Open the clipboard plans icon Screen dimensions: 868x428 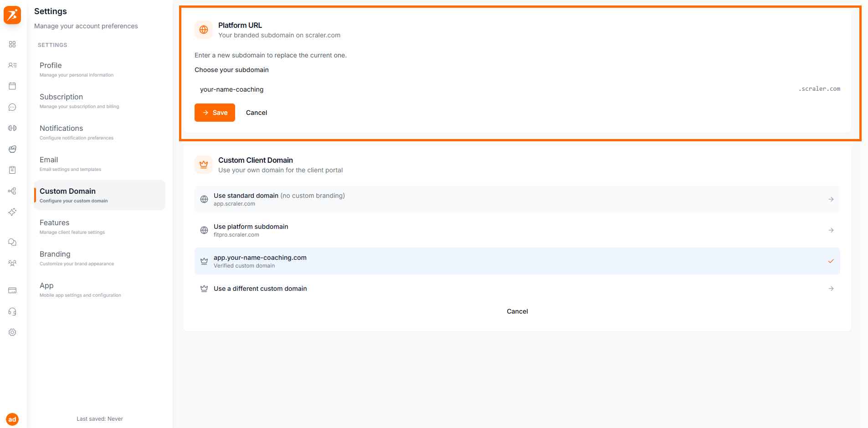[x=12, y=170]
